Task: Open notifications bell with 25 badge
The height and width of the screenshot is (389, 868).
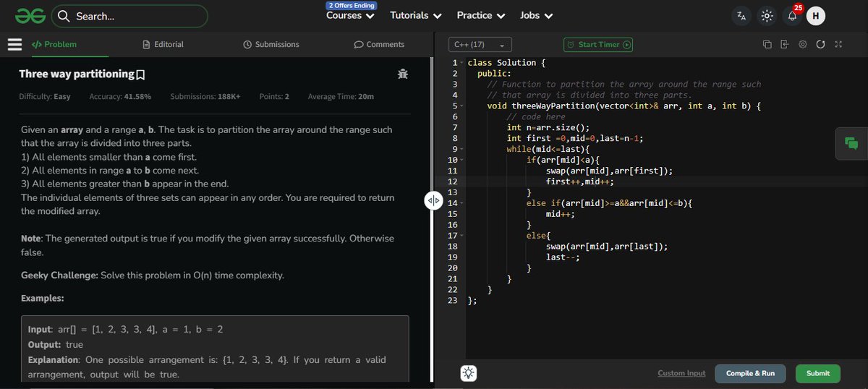Action: pyautogui.click(x=793, y=16)
